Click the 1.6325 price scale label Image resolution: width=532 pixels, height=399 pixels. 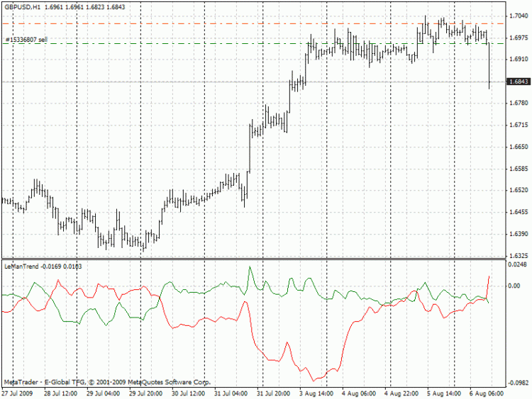[x=517, y=256]
